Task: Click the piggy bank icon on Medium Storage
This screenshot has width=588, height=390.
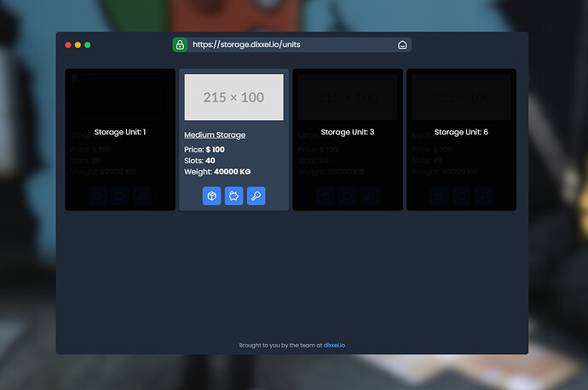Action: pos(234,196)
